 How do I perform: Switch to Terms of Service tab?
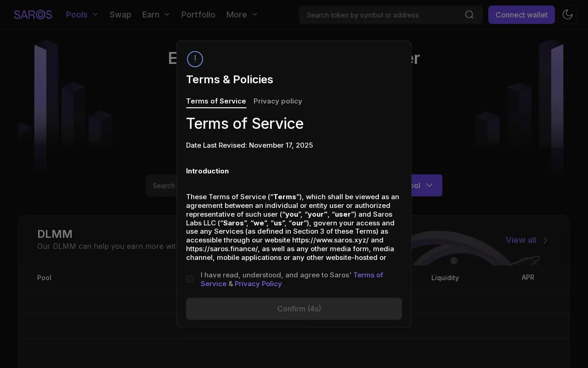coord(216,101)
